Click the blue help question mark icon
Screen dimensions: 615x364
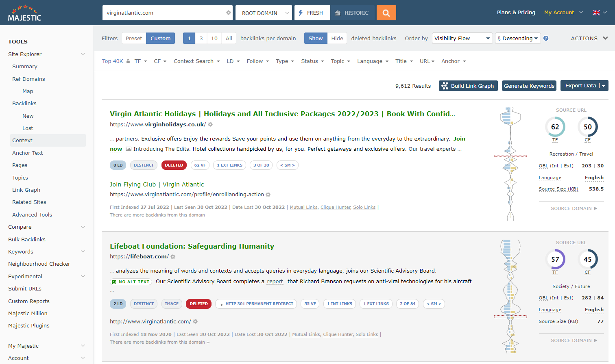tap(546, 38)
